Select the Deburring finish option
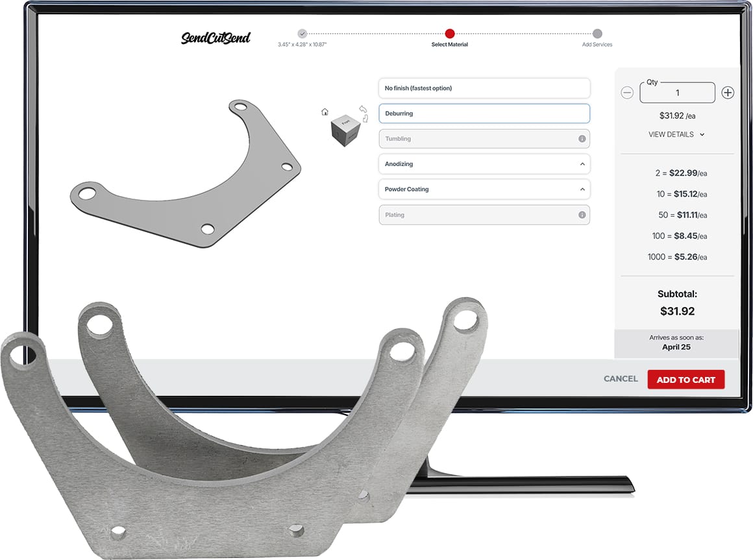The width and height of the screenshot is (753, 560). point(484,113)
